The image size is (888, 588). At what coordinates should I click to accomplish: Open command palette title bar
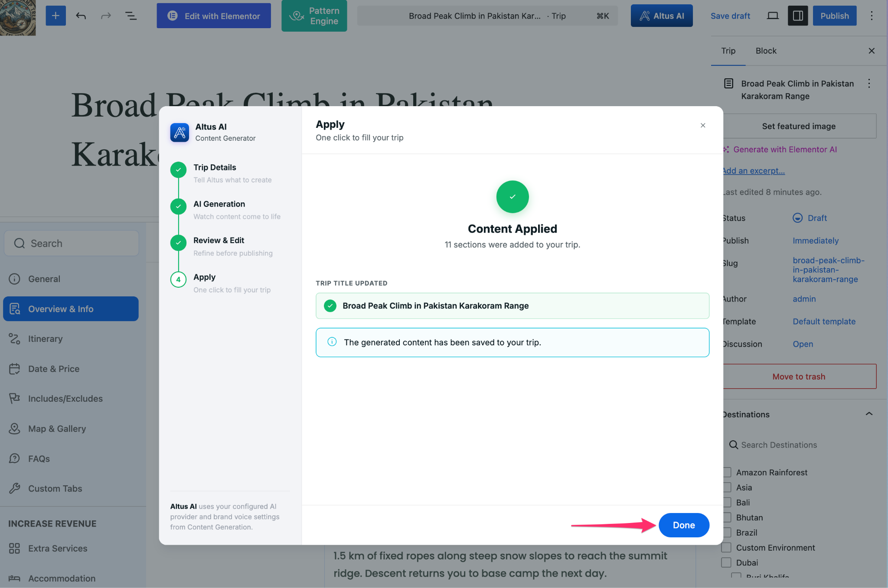[487, 16]
